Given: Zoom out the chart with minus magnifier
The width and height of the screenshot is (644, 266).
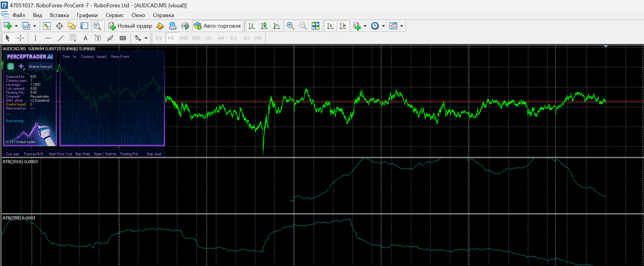Looking at the screenshot, I should pyautogui.click(x=303, y=25).
